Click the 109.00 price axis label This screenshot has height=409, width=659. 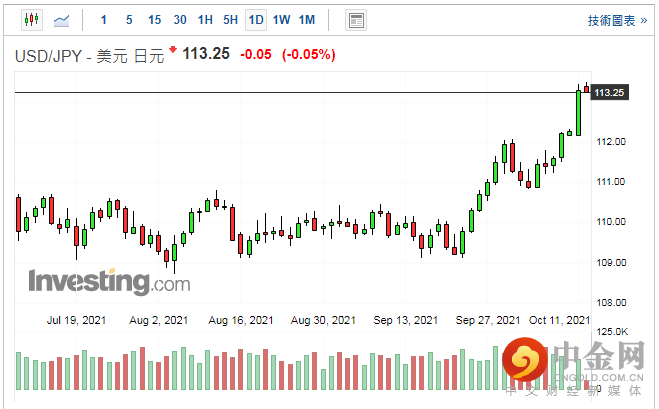pos(611,263)
